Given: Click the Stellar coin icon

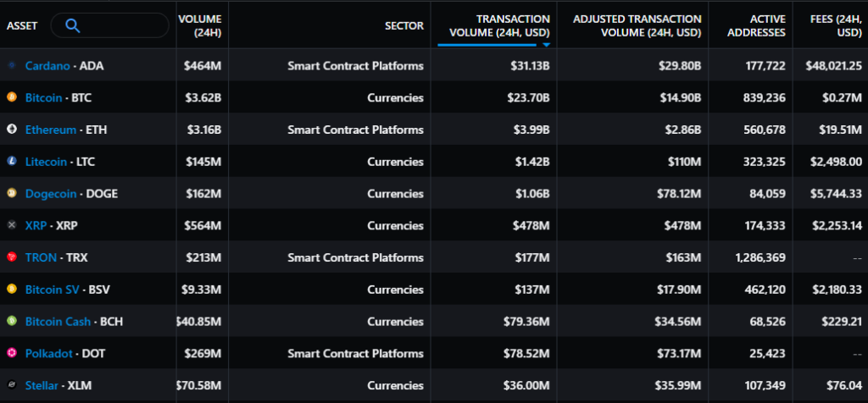Looking at the screenshot, I should [12, 385].
